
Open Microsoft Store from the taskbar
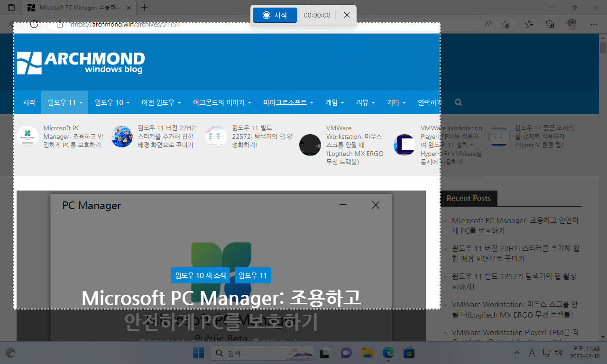pos(409,353)
